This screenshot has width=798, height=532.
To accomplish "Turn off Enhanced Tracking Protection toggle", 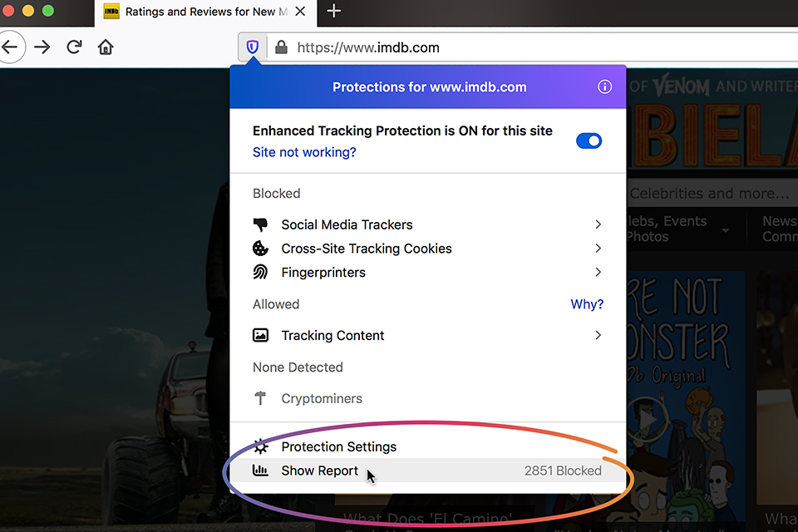I will pyautogui.click(x=589, y=141).
